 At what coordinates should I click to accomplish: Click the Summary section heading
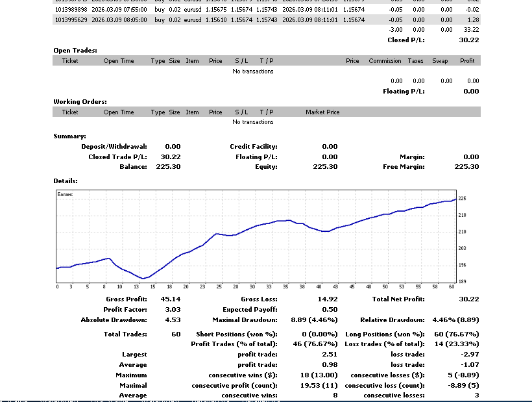pos(69,136)
